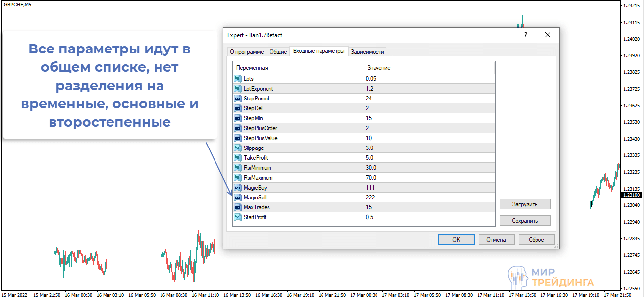Open the О программе tab

pos(246,52)
